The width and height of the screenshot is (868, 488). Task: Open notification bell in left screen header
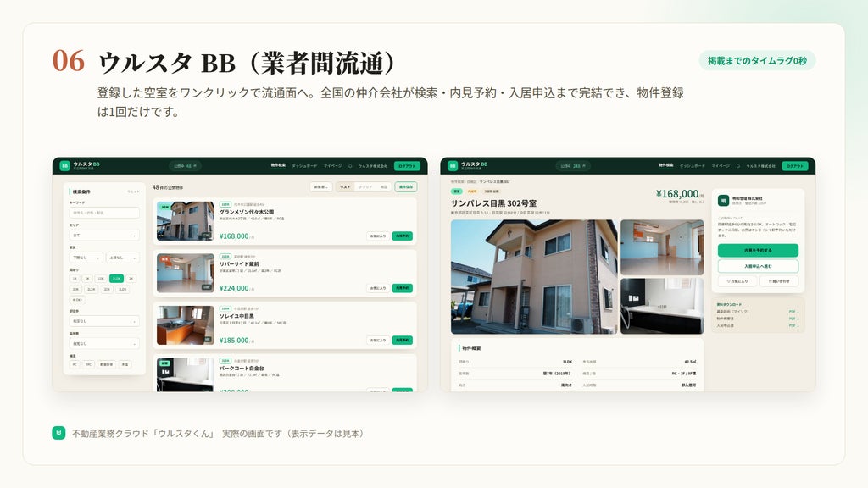pos(350,166)
